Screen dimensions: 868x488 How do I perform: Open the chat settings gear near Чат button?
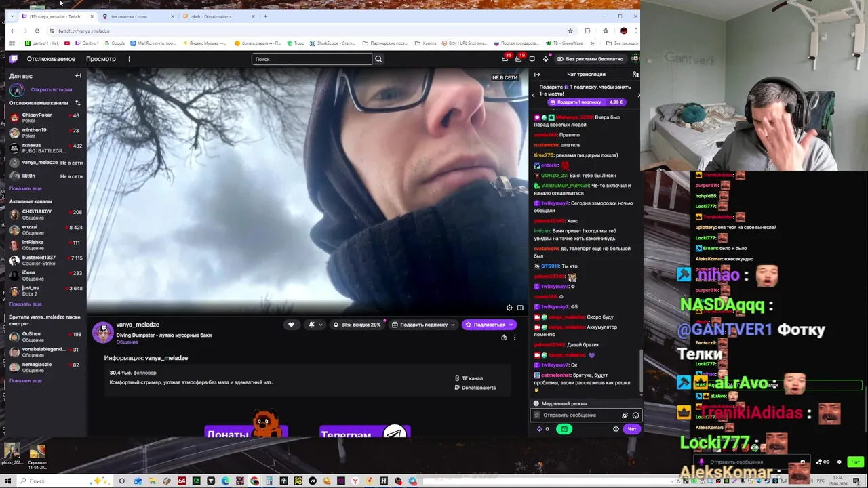[x=616, y=429]
